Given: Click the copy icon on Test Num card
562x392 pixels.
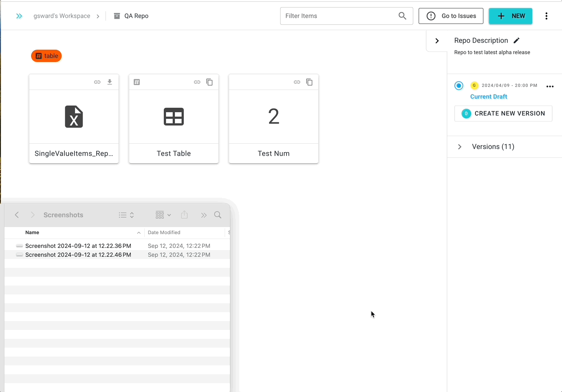Looking at the screenshot, I should pos(309,82).
